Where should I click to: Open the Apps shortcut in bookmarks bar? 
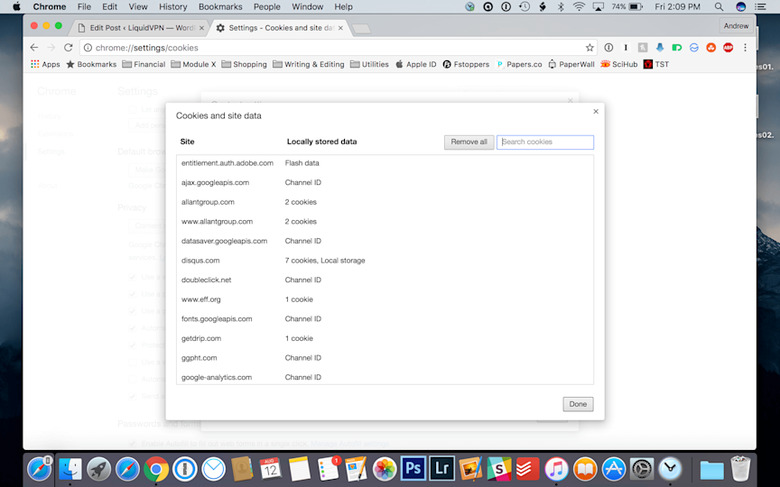click(x=45, y=64)
